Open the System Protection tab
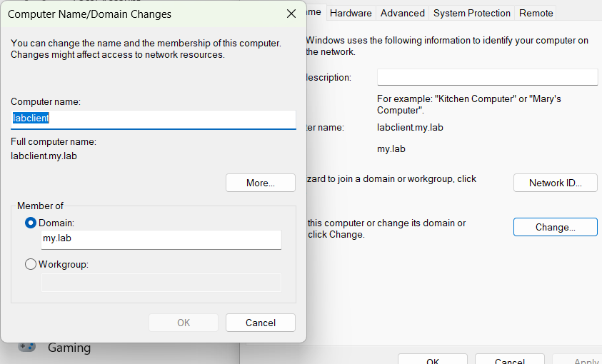The image size is (602, 364). click(x=471, y=13)
